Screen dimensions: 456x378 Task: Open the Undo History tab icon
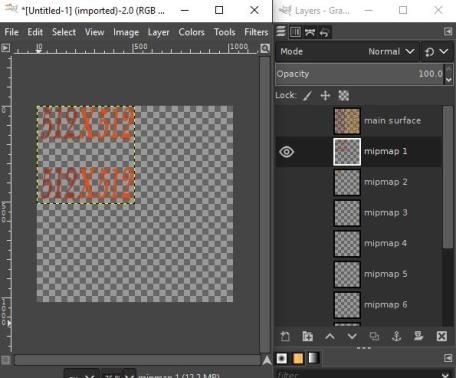(x=324, y=32)
